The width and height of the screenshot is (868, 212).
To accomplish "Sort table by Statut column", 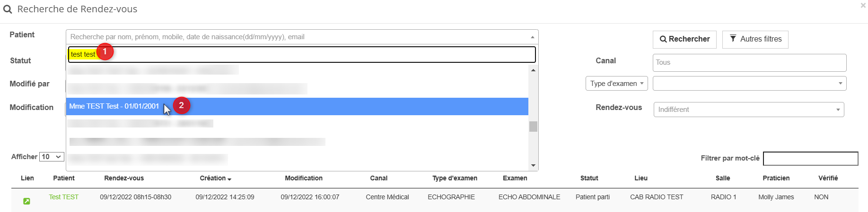I will coord(589,178).
